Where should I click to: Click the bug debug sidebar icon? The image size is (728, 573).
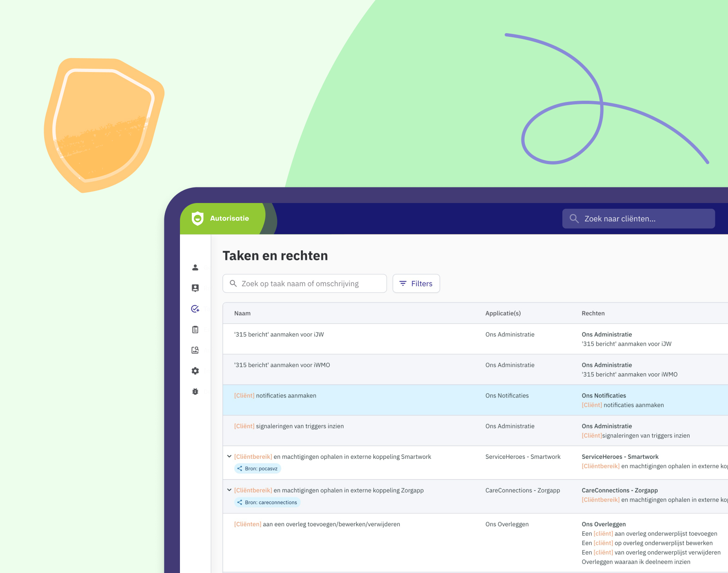point(195,392)
